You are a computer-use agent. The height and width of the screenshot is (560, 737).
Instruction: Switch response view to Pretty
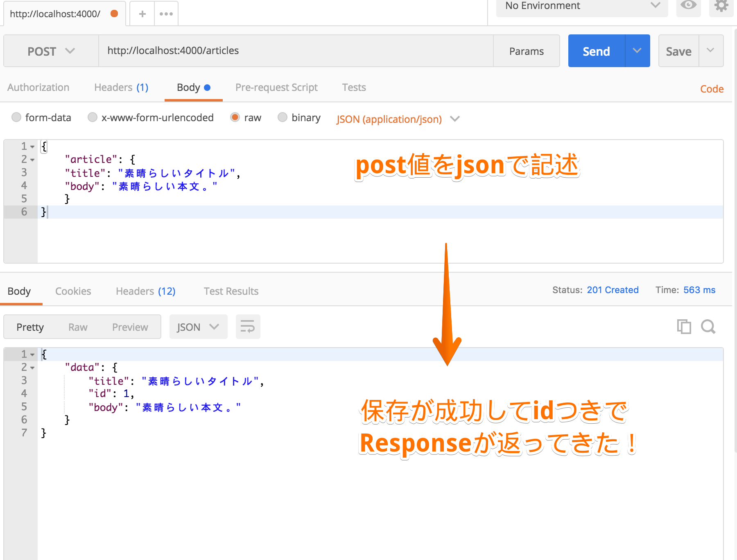pyautogui.click(x=30, y=327)
